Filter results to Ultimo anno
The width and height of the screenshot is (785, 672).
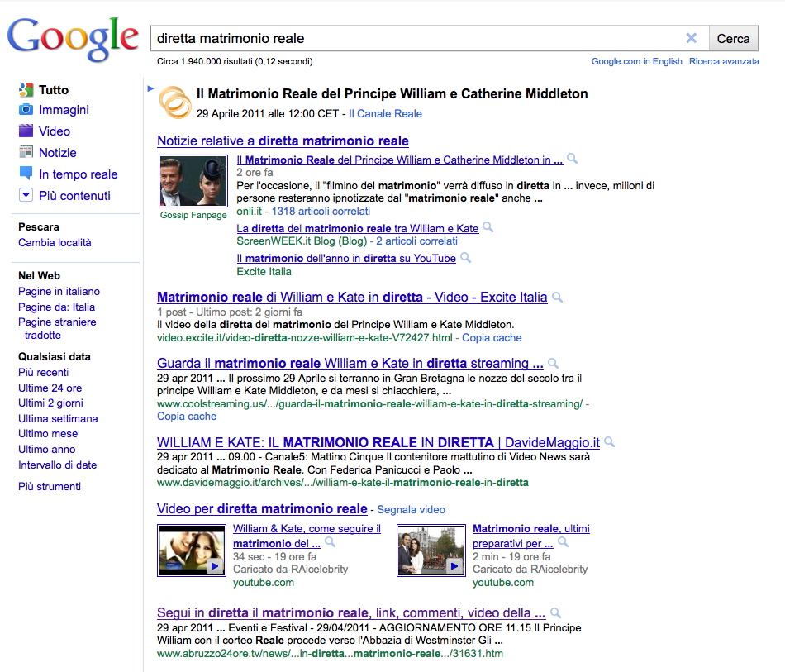pyautogui.click(x=47, y=449)
